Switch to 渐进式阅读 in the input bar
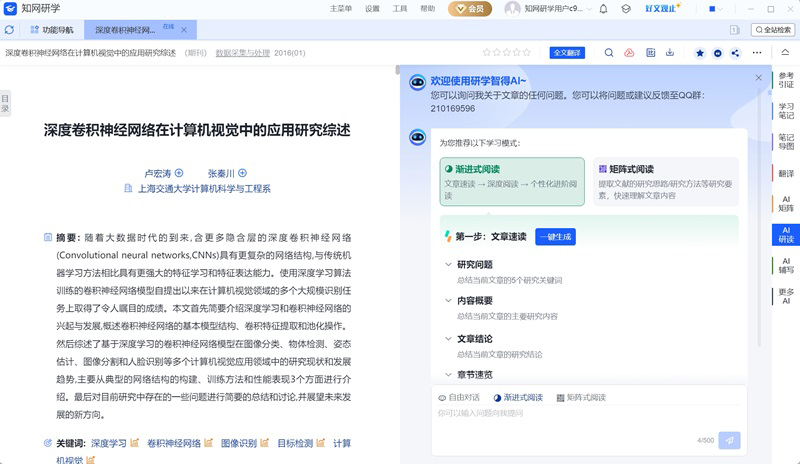 pyautogui.click(x=518, y=398)
